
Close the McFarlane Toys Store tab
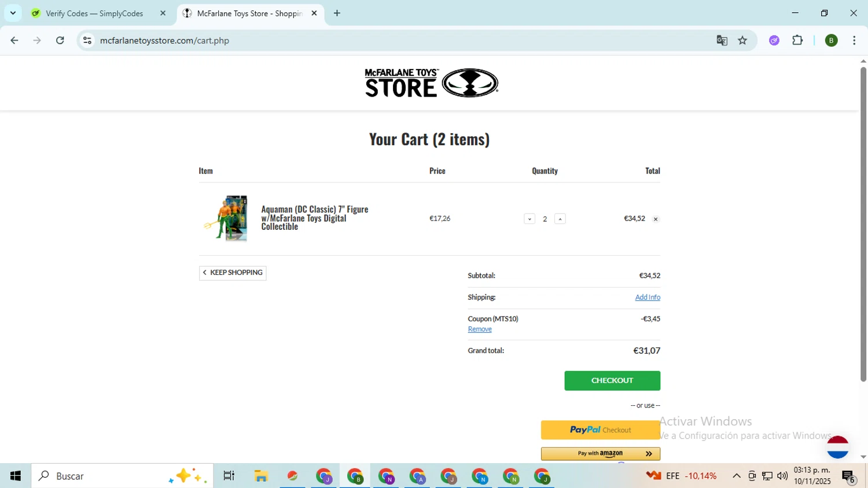[x=314, y=13]
